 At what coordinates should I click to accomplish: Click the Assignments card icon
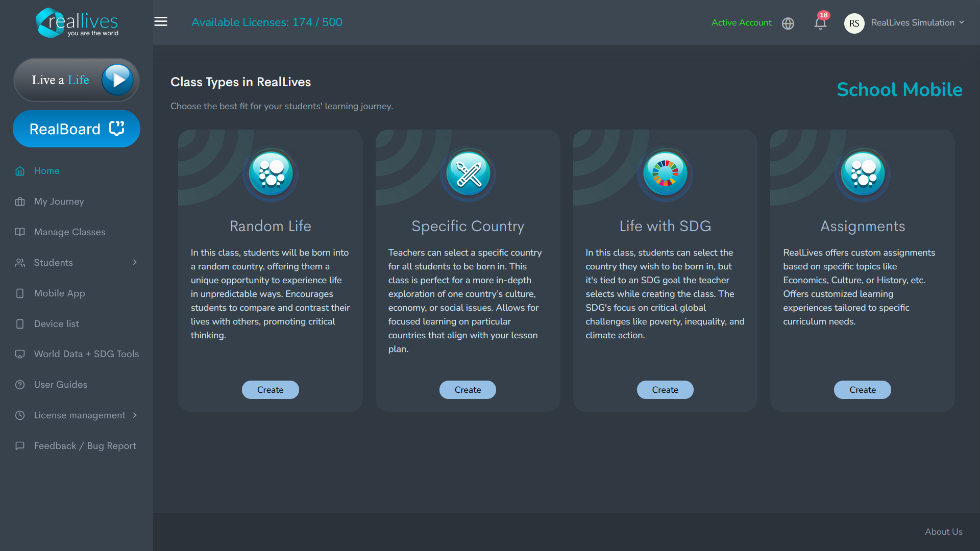pos(863,174)
